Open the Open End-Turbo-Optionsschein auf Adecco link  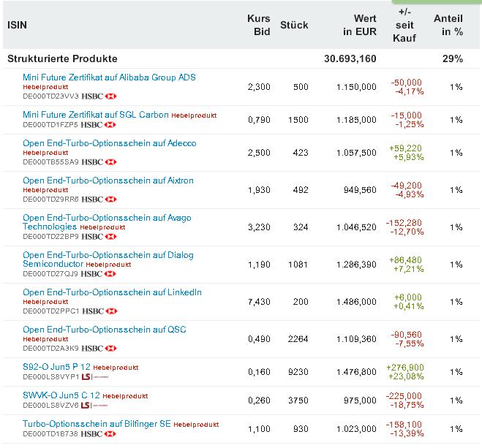click(109, 143)
